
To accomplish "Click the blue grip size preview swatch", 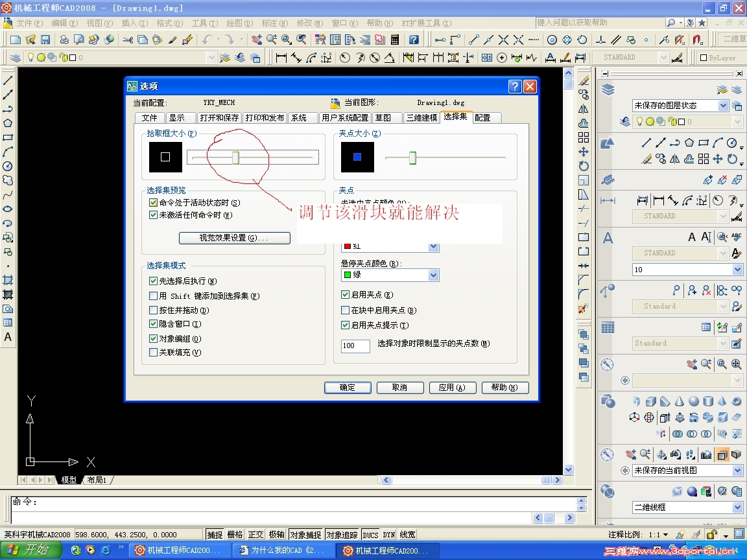I will click(357, 157).
